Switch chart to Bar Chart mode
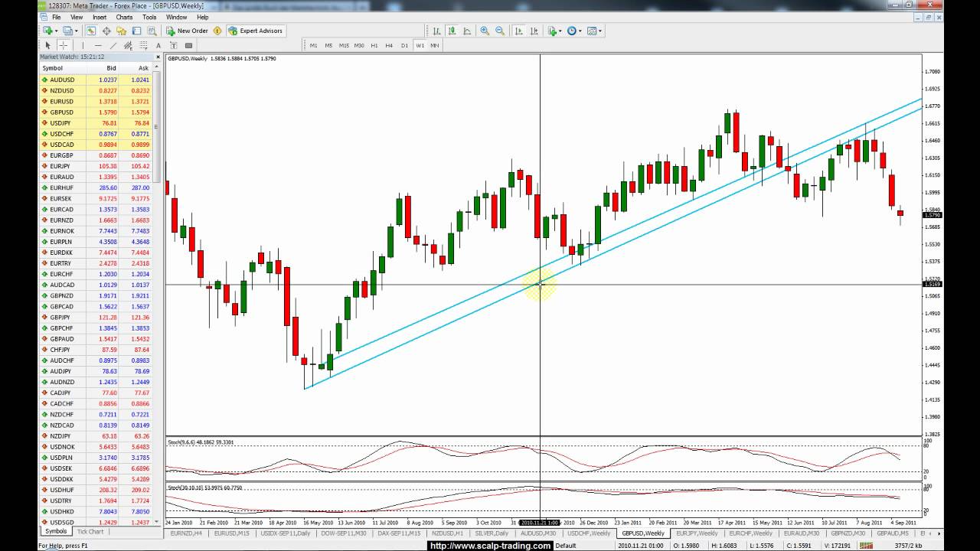 (436, 31)
